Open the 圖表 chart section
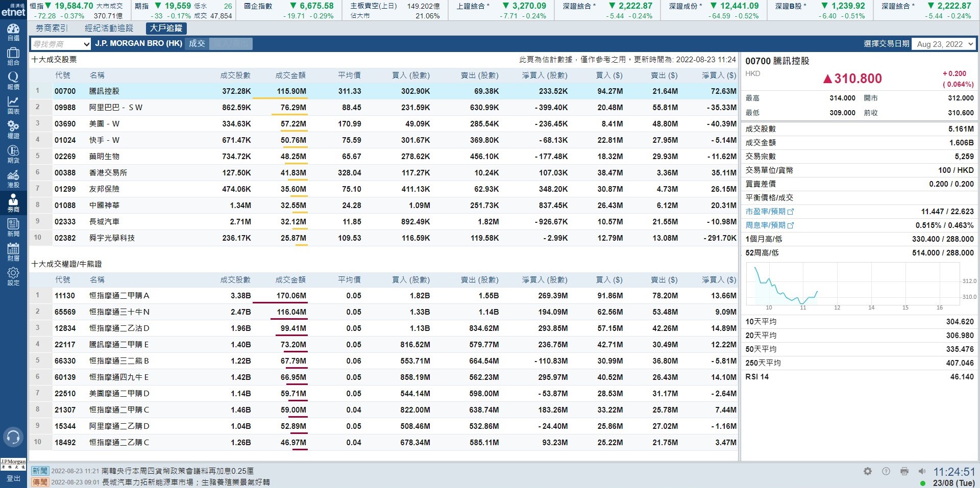 point(13,105)
